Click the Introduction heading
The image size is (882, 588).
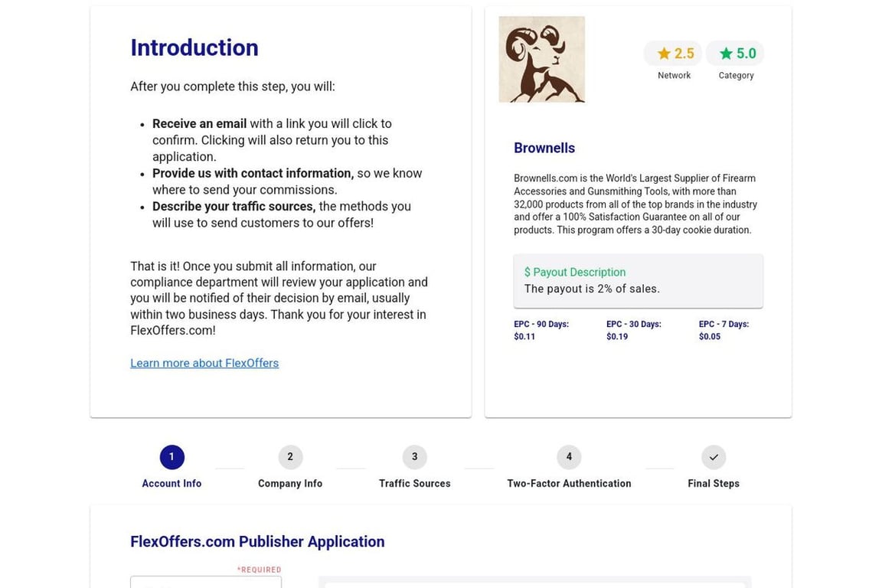coord(194,47)
